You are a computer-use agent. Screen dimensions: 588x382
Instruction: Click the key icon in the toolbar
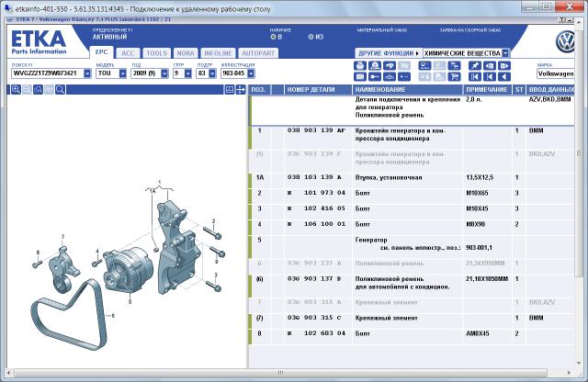(375, 77)
